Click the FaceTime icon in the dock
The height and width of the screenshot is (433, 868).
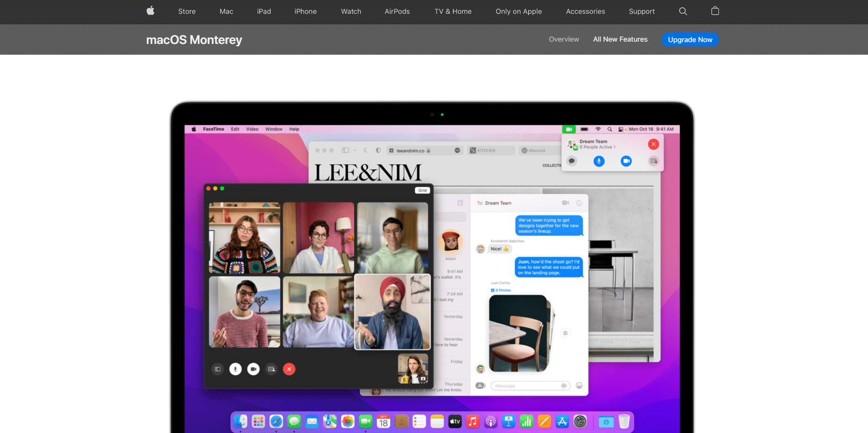click(x=366, y=422)
